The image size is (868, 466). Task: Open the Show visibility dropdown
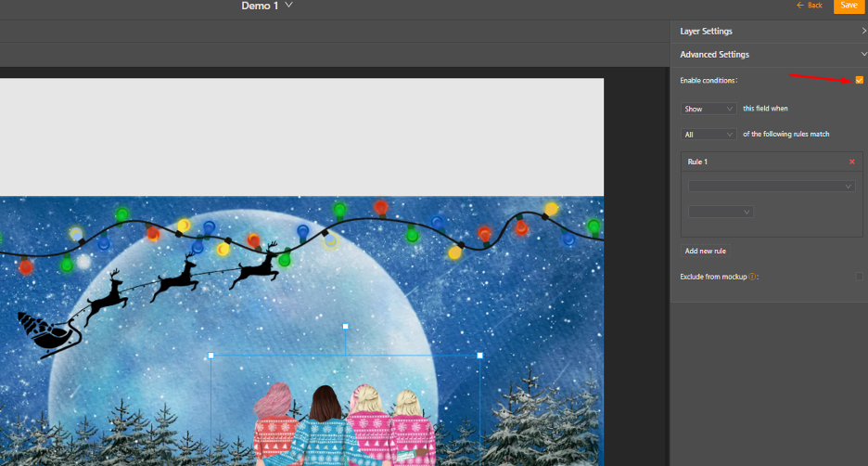708,109
